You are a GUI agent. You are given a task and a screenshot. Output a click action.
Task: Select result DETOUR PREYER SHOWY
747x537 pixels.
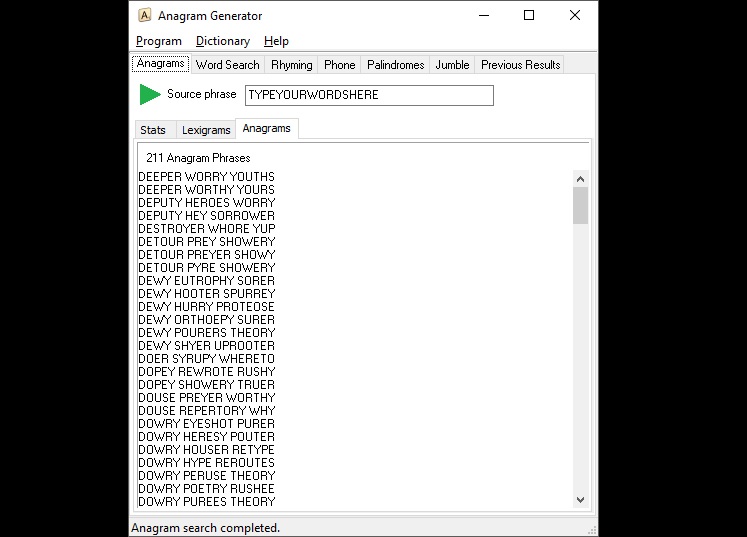point(206,255)
